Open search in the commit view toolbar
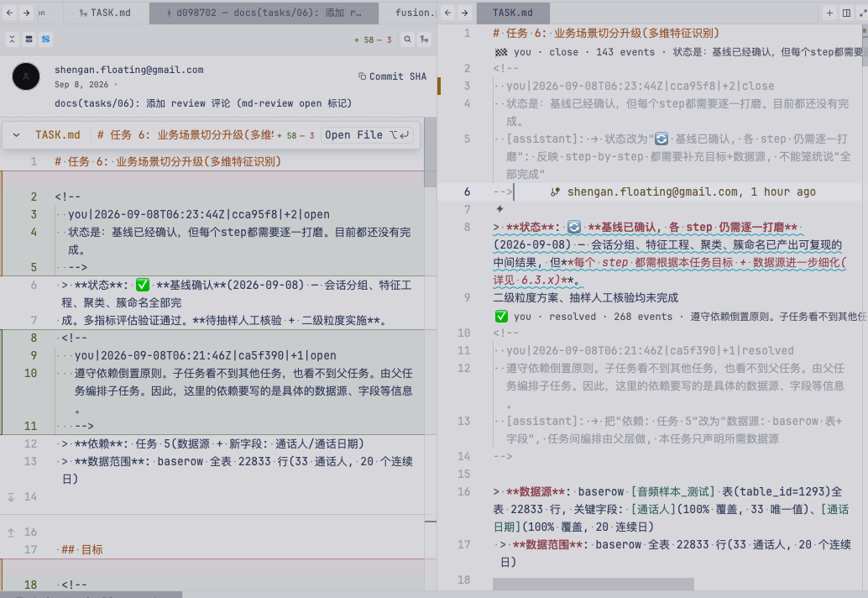 point(407,39)
